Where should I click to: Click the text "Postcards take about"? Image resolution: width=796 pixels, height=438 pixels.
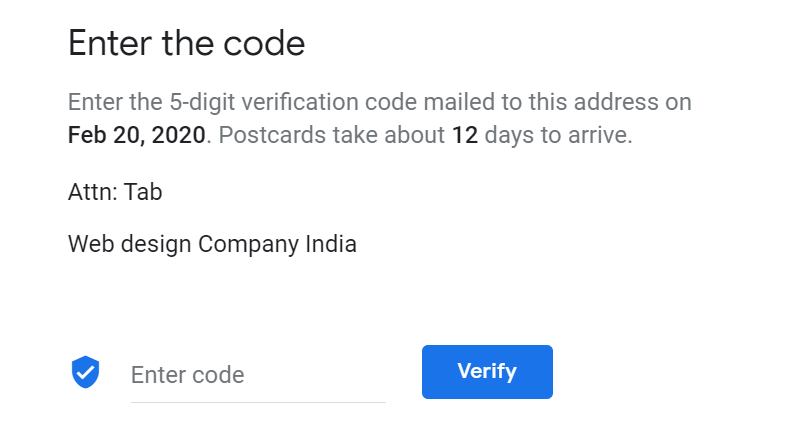coord(331,135)
